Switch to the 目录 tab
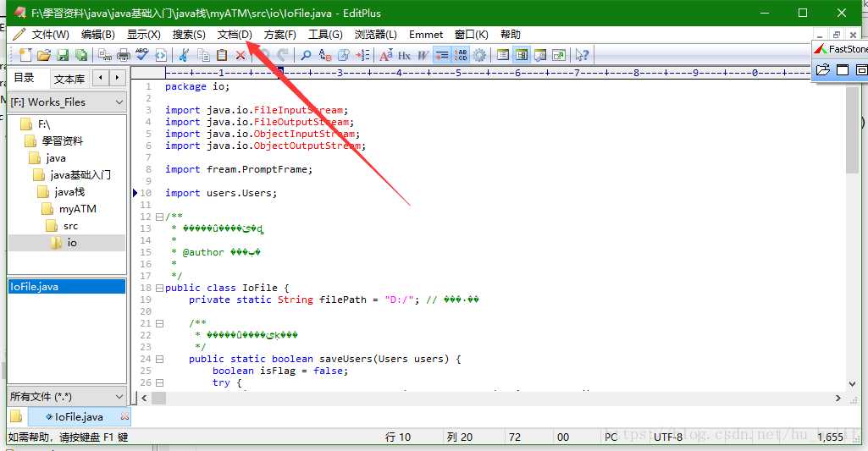 25,78
